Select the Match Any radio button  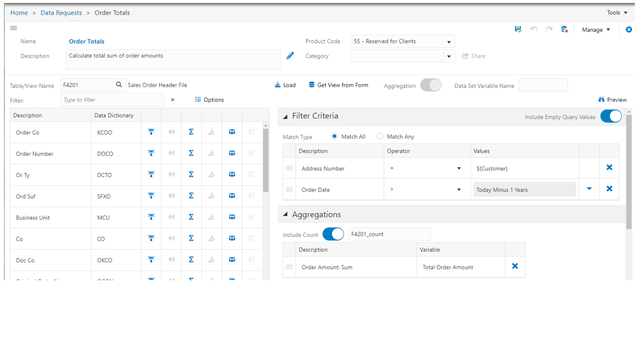pos(380,136)
